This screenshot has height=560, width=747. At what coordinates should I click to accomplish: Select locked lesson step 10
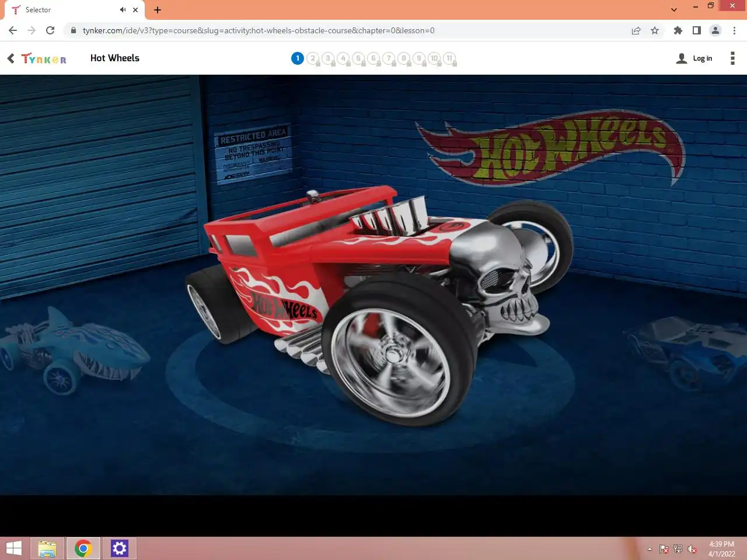[x=434, y=58]
